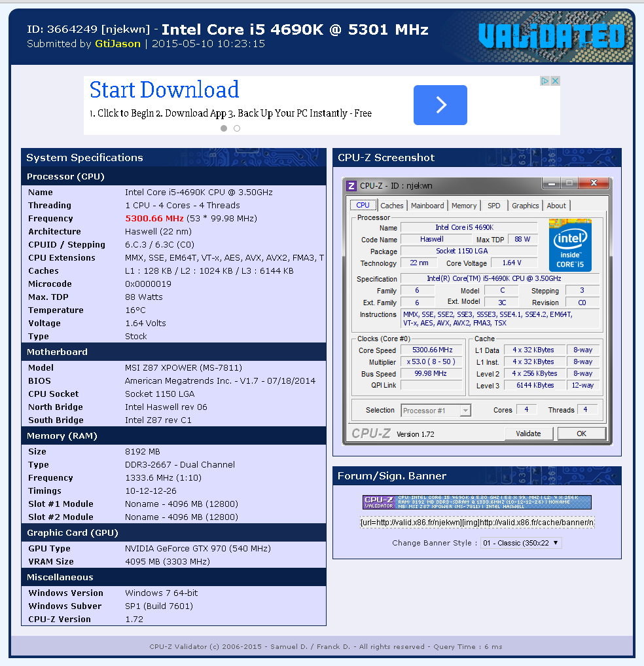The image size is (644, 666).
Task: Switch to the SPD tab
Action: click(493, 206)
